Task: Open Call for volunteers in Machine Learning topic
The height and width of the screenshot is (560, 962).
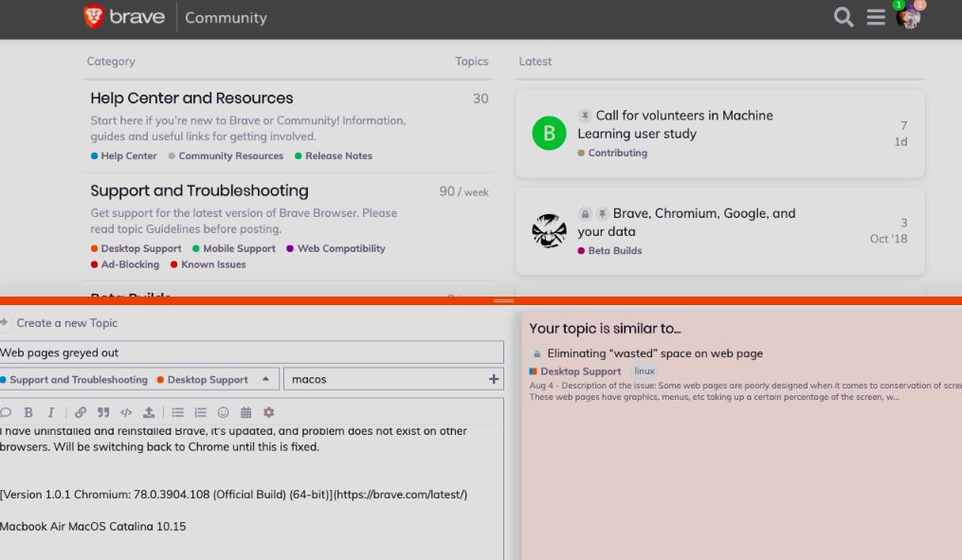Action: 675,124
